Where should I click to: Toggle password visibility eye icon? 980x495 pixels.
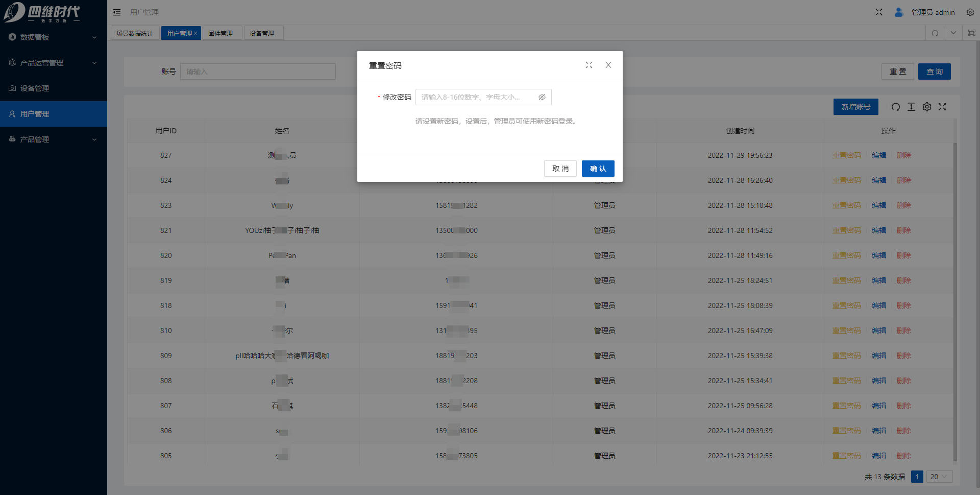(x=542, y=97)
